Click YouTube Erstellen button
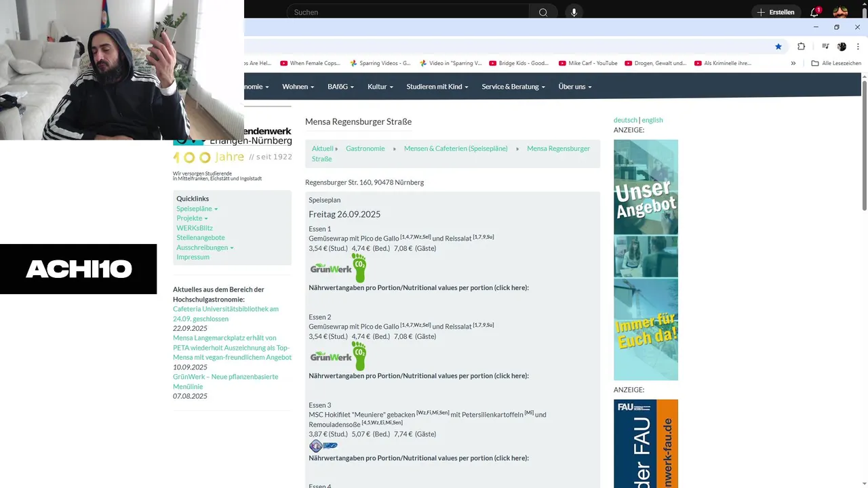The image size is (868, 488). click(776, 12)
